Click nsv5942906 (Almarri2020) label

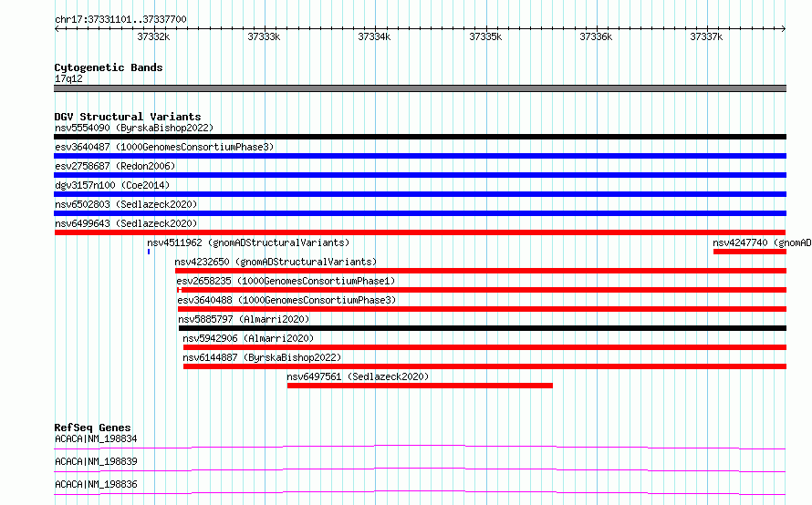(x=248, y=338)
